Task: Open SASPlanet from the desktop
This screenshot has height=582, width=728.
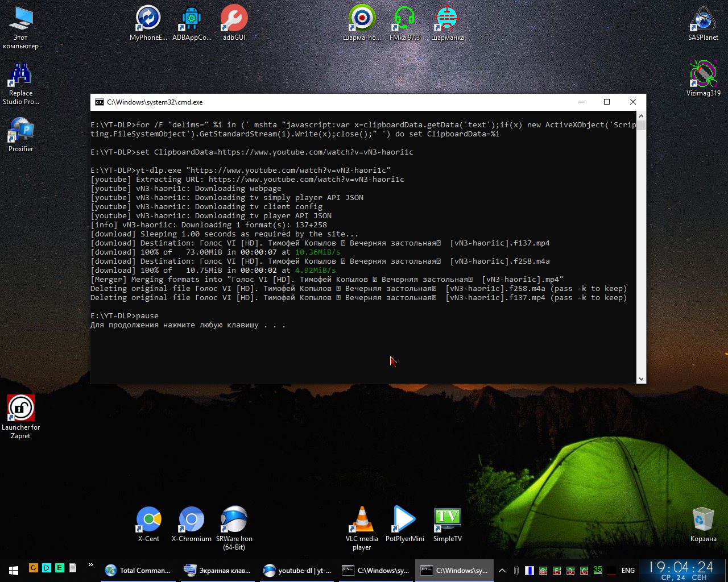Action: coord(703,19)
